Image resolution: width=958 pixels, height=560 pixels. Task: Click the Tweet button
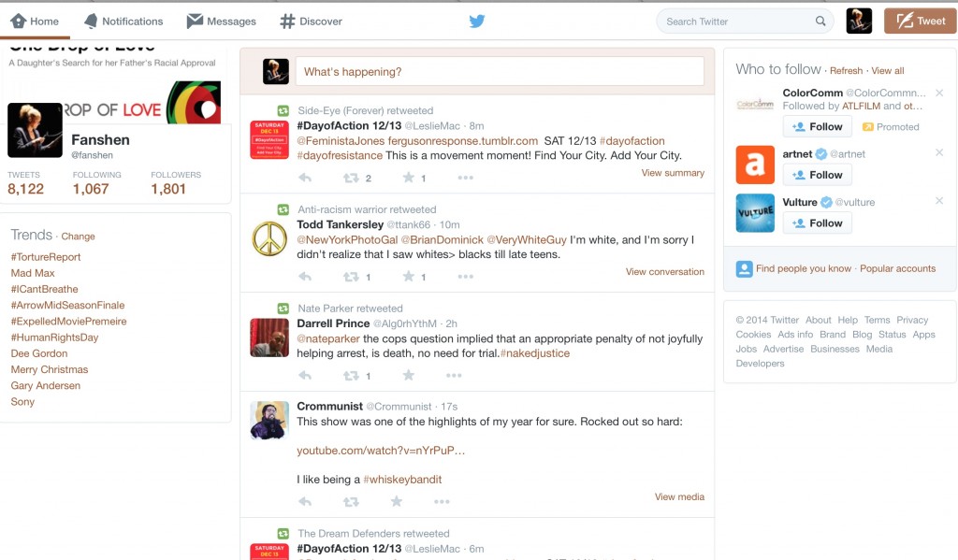(919, 19)
